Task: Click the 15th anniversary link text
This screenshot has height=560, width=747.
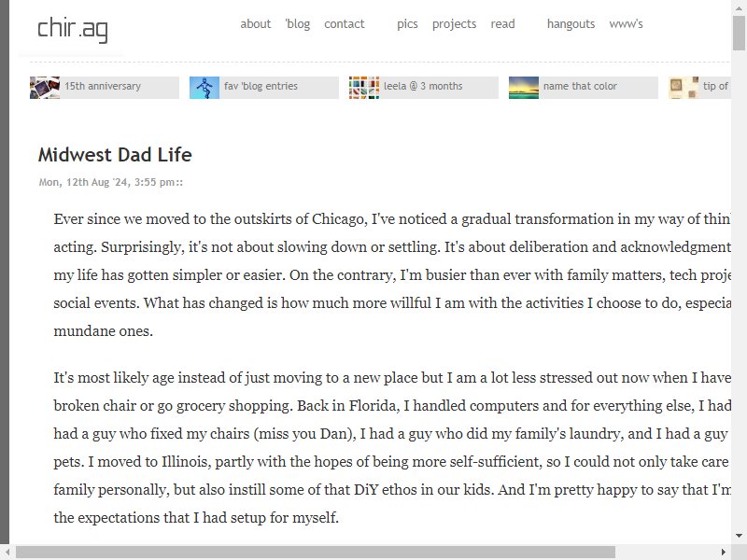Action: pyautogui.click(x=103, y=86)
